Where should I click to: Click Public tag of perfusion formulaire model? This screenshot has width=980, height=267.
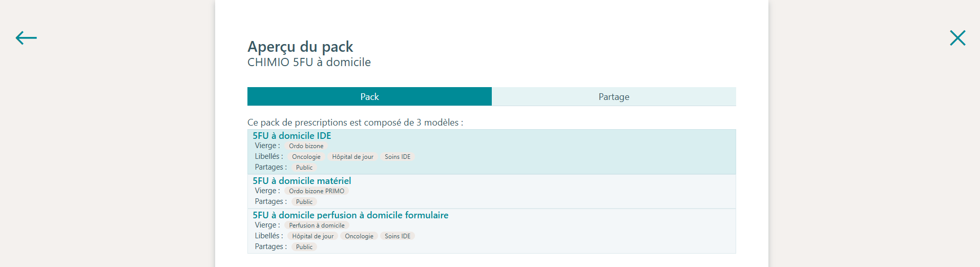tap(304, 247)
